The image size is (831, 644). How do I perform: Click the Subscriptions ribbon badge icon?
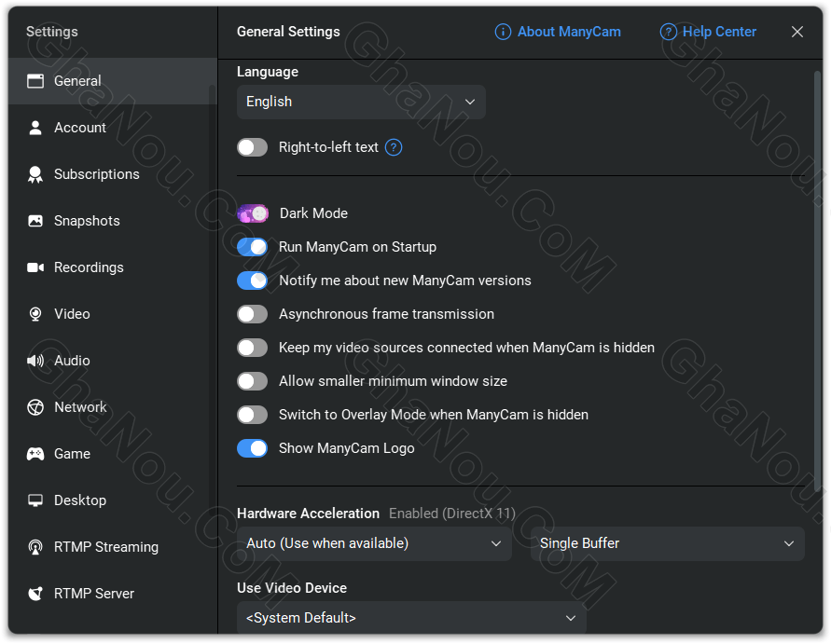(35, 174)
